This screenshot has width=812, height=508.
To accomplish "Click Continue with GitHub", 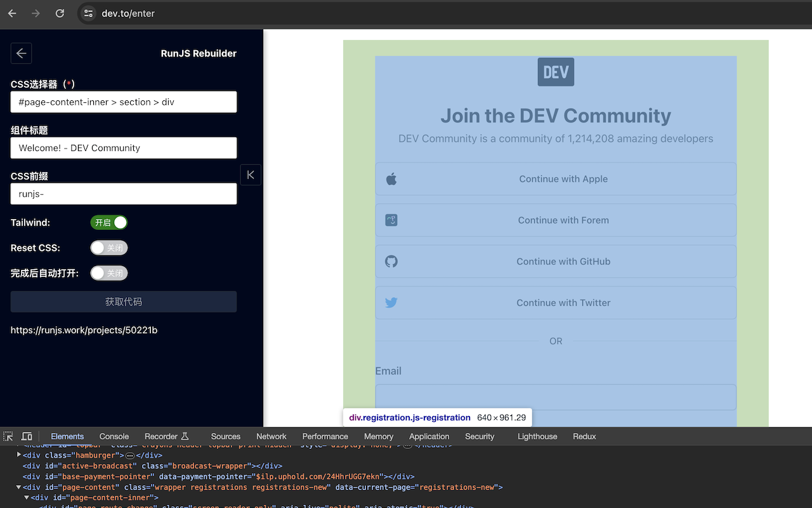I will (x=556, y=262).
